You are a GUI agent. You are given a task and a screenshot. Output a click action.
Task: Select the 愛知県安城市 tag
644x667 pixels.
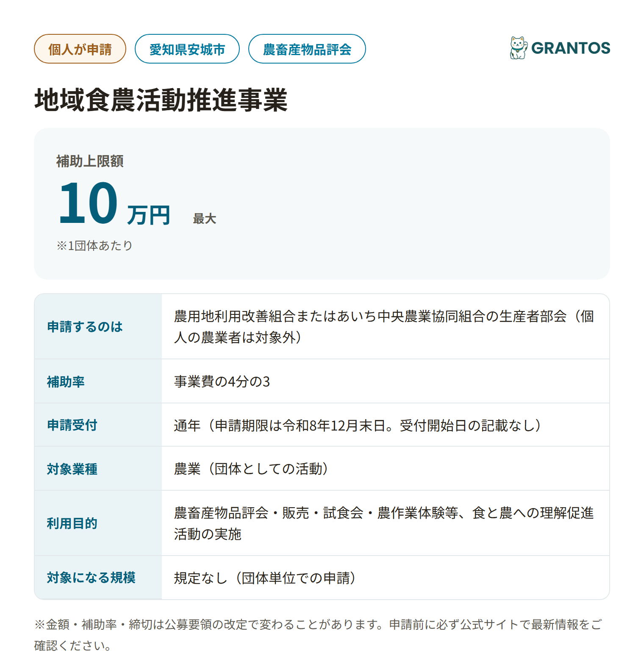(187, 49)
